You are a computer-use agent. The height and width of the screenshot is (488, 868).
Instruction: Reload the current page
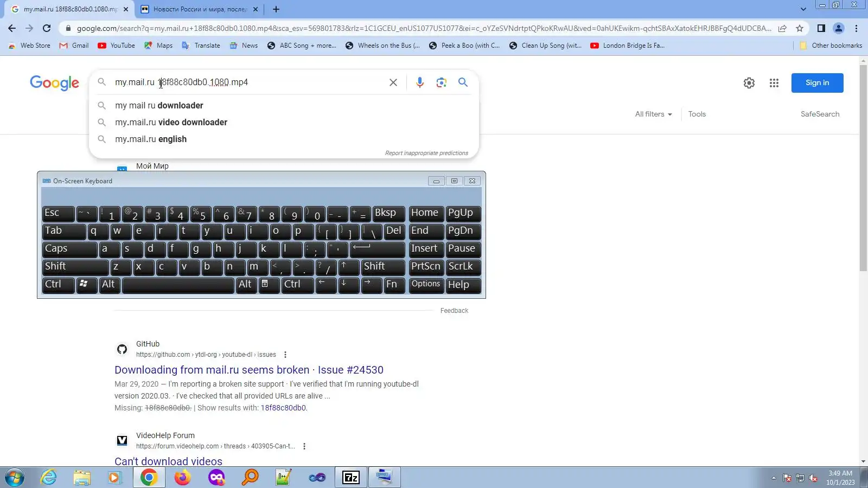(47, 28)
